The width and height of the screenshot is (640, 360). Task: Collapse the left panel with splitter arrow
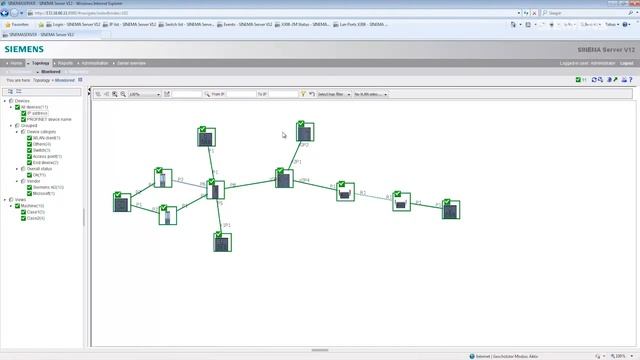[x=89, y=90]
